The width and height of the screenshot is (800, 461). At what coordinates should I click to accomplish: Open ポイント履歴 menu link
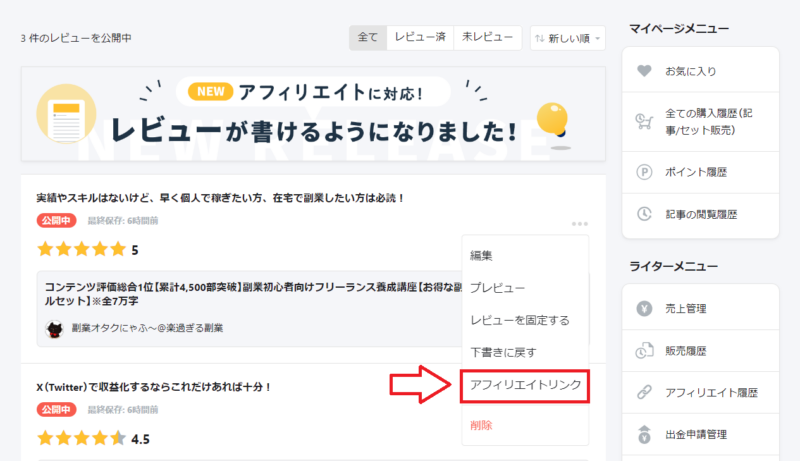pyautogui.click(x=701, y=172)
